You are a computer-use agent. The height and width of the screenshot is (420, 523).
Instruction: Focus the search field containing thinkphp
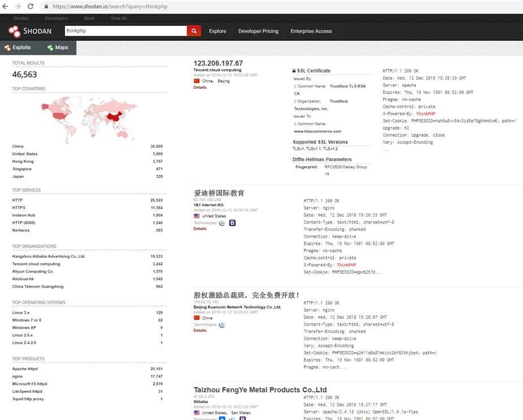pyautogui.click(x=126, y=31)
